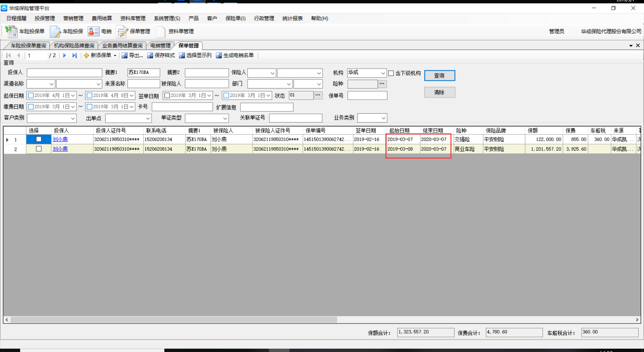Image resolution: width=644 pixels, height=352 pixels.
Task: Open the 客户类别 dropdown
Action: 73,118
